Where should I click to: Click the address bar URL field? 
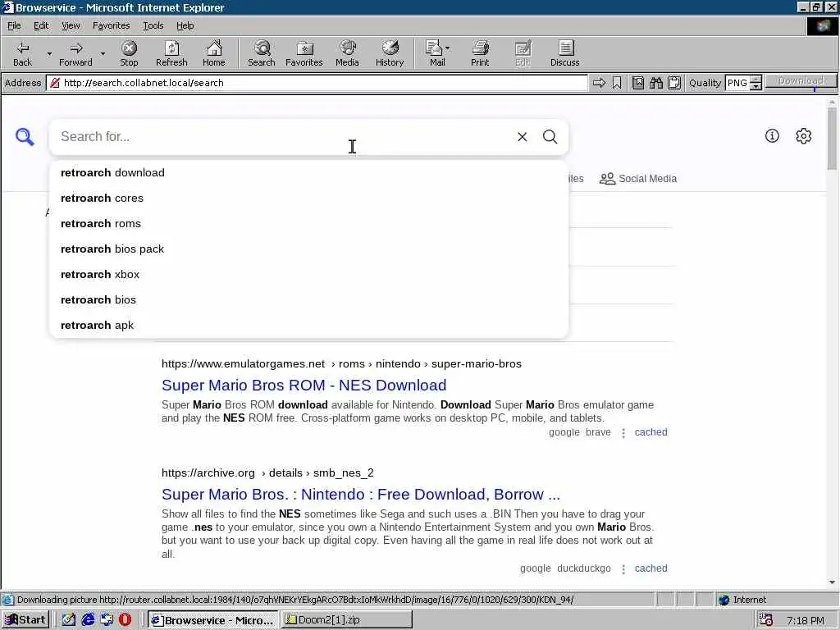click(316, 83)
